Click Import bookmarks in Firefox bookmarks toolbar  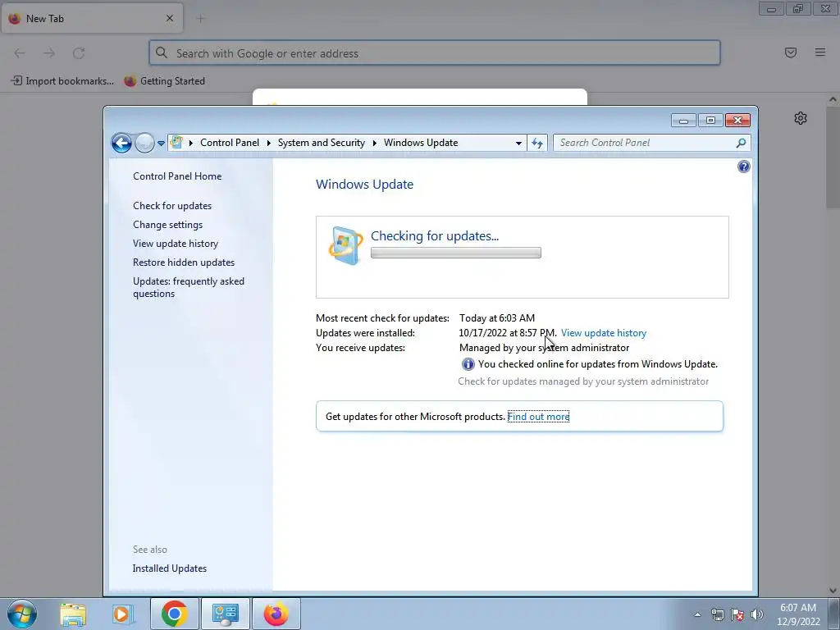[62, 81]
